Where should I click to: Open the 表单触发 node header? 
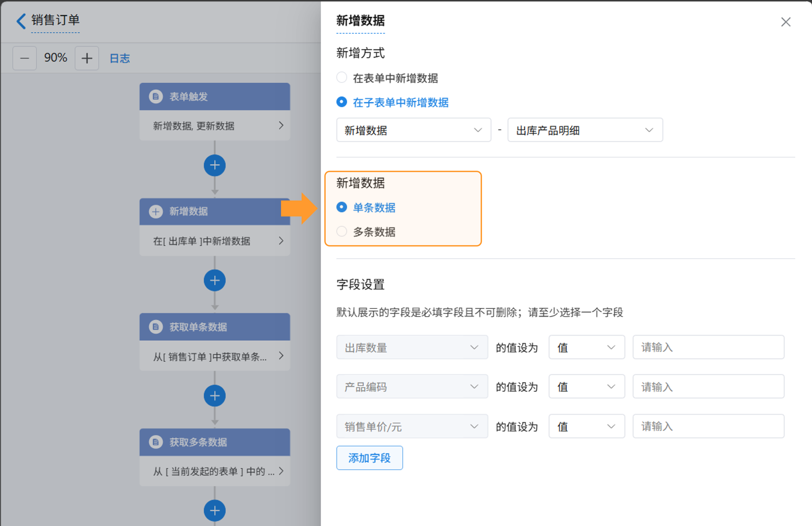click(x=214, y=97)
